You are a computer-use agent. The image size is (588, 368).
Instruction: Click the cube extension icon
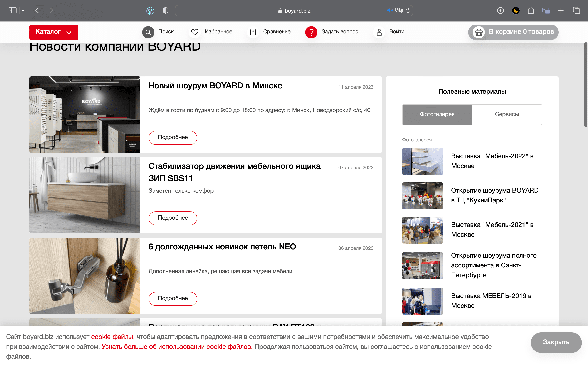pos(150,10)
